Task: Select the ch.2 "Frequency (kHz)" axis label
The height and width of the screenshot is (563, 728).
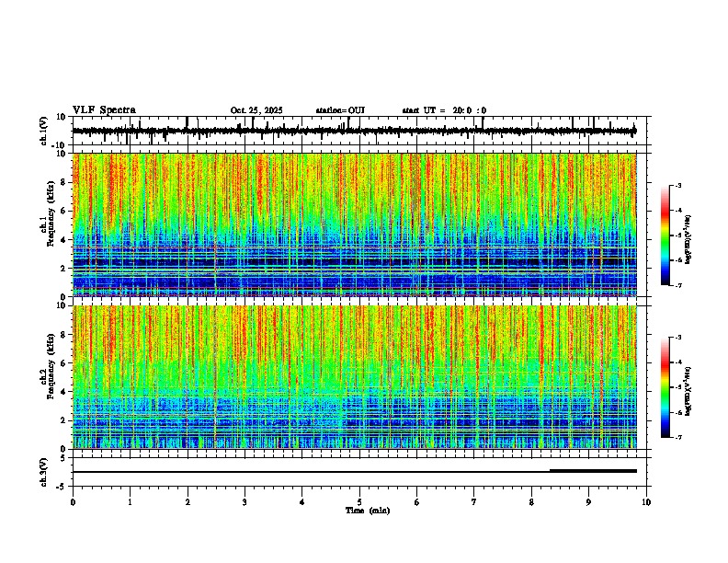Action: pos(51,365)
